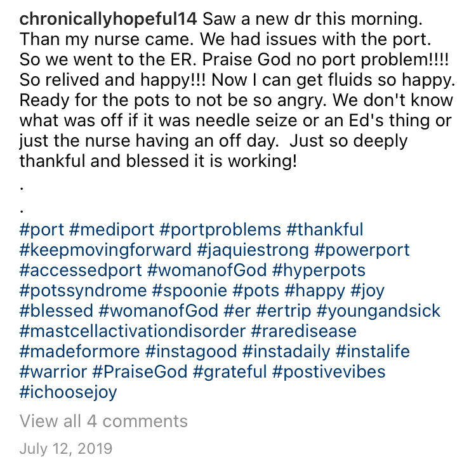This screenshot has height=462, width=476.
Task: View all 4 comments
Action: click(x=103, y=421)
